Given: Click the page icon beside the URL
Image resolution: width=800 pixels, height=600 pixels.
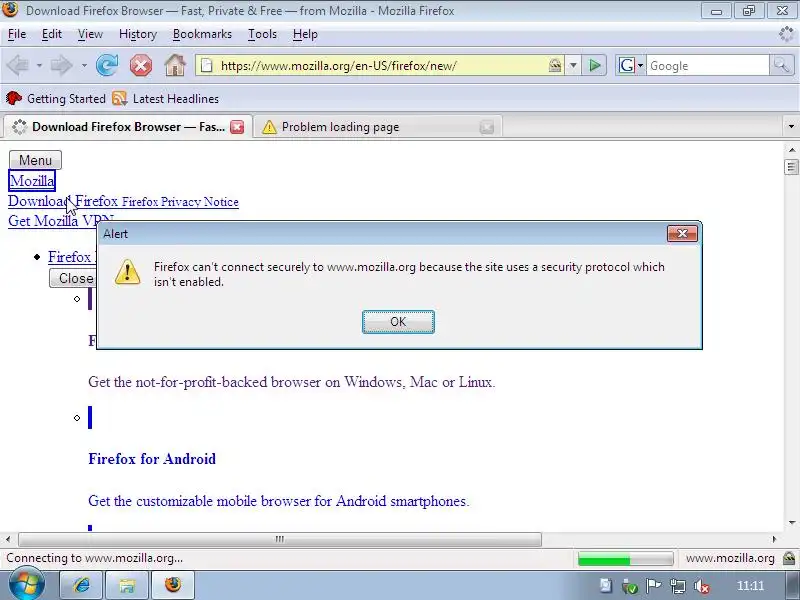Looking at the screenshot, I should [206, 65].
